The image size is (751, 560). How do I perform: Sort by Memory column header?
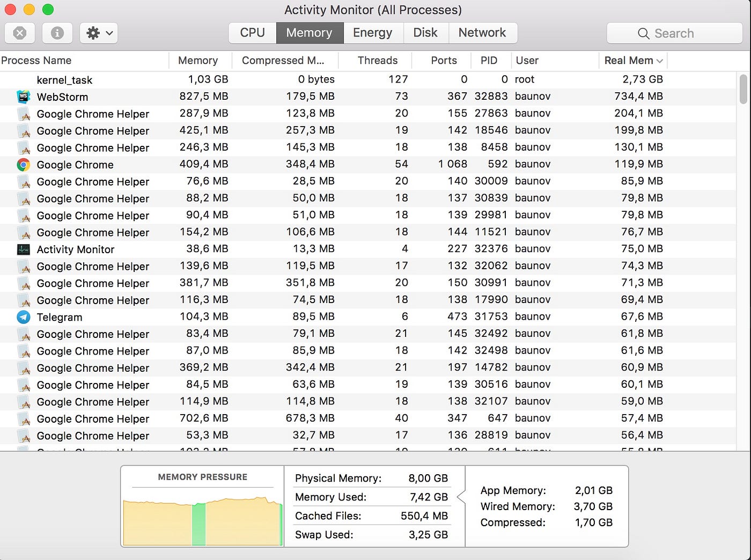[x=200, y=61]
